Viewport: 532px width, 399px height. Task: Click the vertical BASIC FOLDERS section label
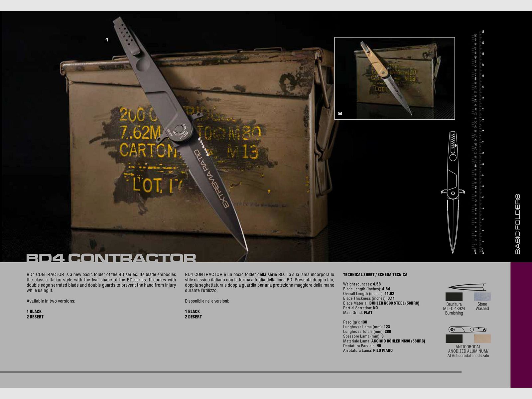[517, 224]
